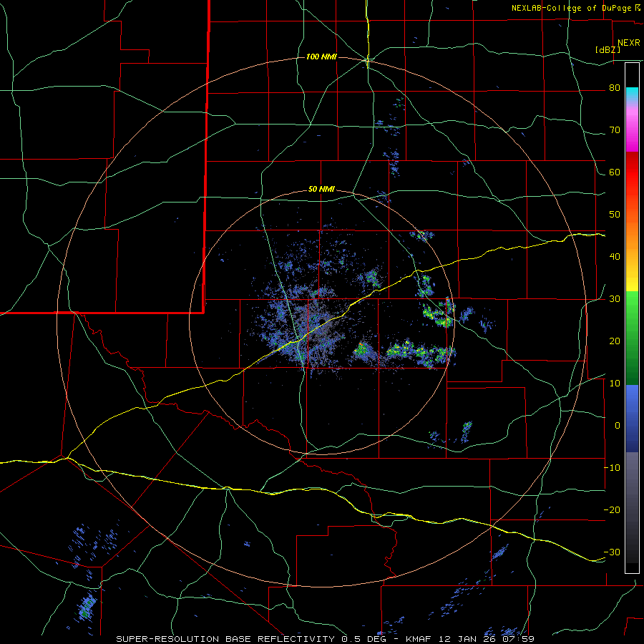
Task: Click the 40 dBZ scale value
Action: [615, 257]
